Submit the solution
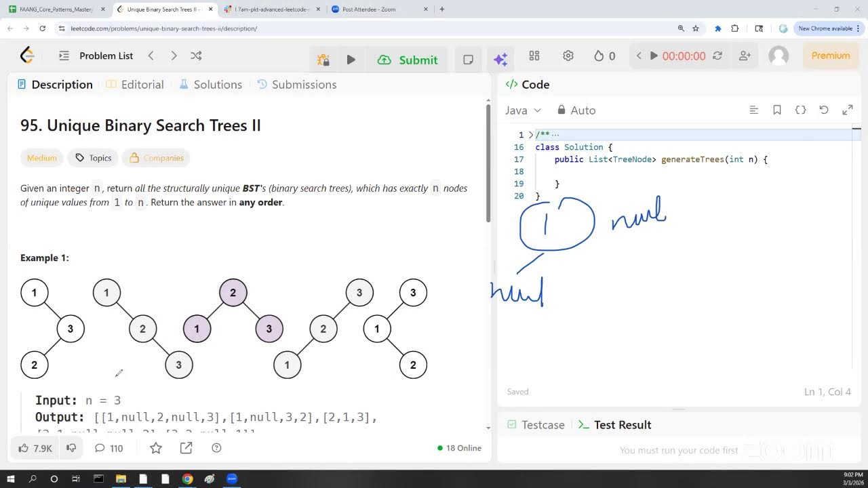The height and width of the screenshot is (488, 868). 408,60
